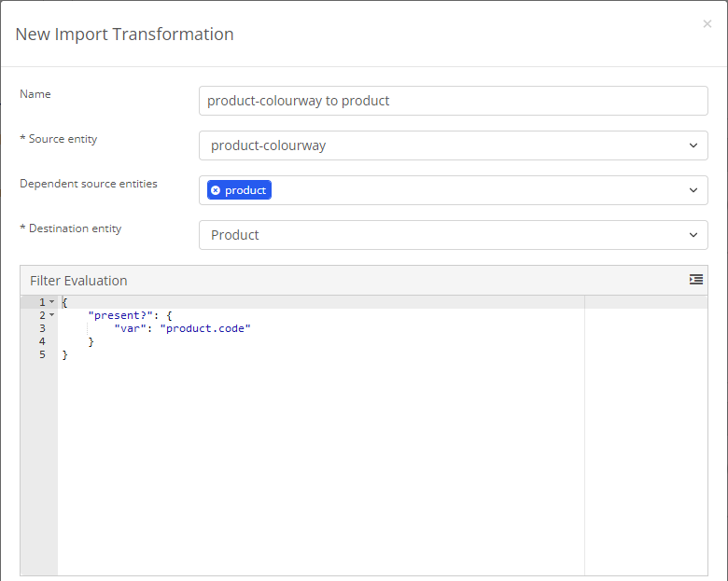Open the Source entity dropdown showing product-colourway
The image size is (728, 581).
point(454,145)
